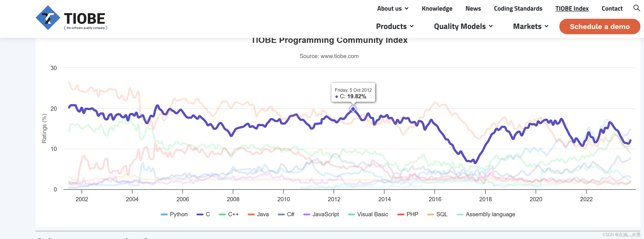
Task: Toggle the Python series in legend
Action: click(174, 214)
